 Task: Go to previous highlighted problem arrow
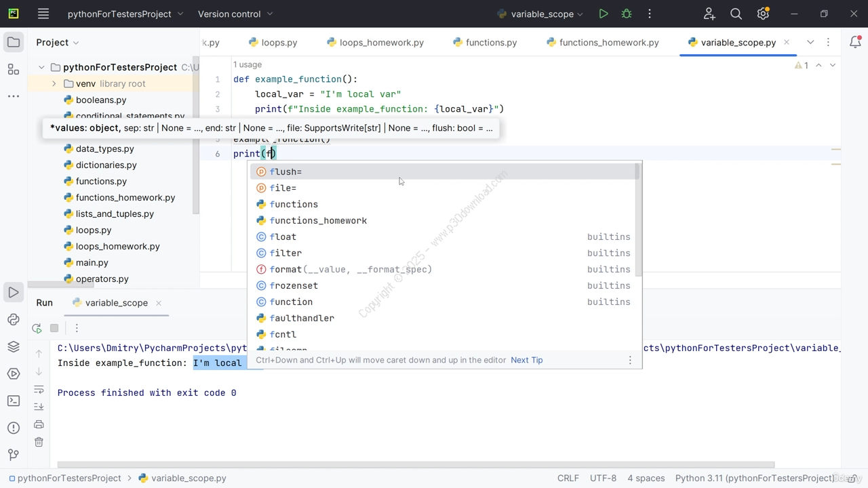(818, 65)
